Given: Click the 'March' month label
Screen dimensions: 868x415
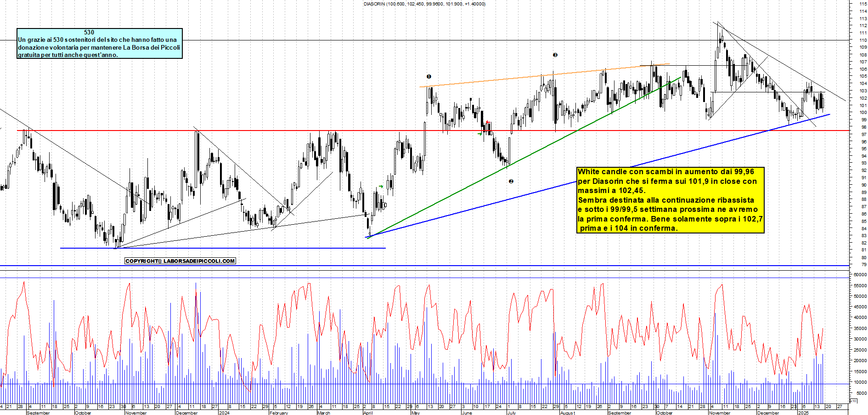Looking at the screenshot, I should tap(324, 413).
